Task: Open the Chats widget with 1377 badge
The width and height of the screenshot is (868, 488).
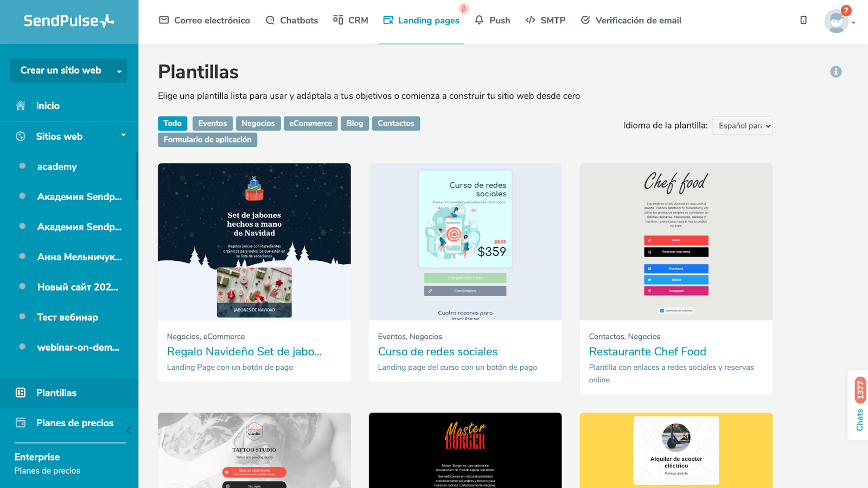Action: 859,404
